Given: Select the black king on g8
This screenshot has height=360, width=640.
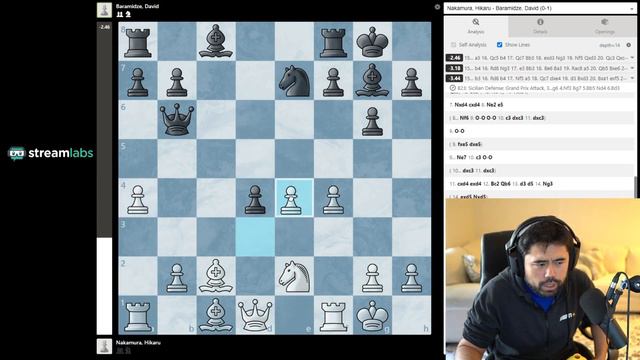Looking at the screenshot, I should [372, 41].
